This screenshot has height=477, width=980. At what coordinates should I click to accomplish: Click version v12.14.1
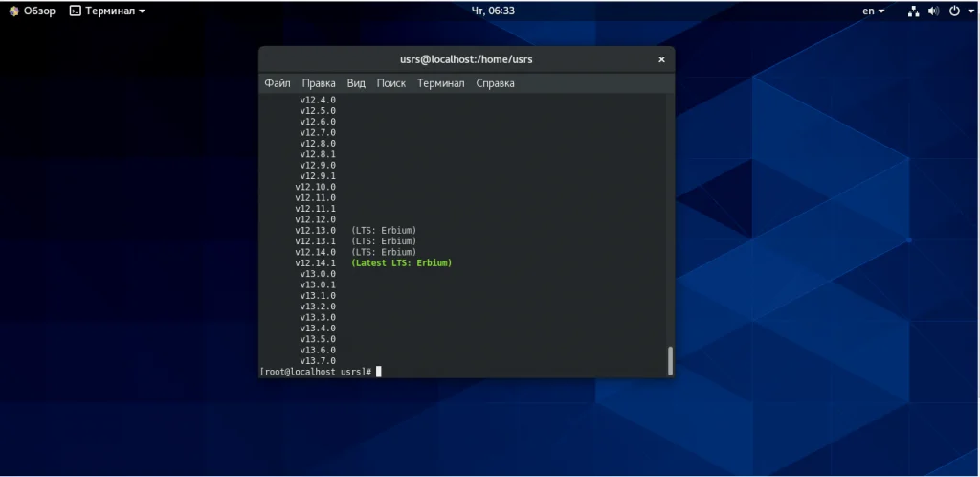pyautogui.click(x=316, y=263)
